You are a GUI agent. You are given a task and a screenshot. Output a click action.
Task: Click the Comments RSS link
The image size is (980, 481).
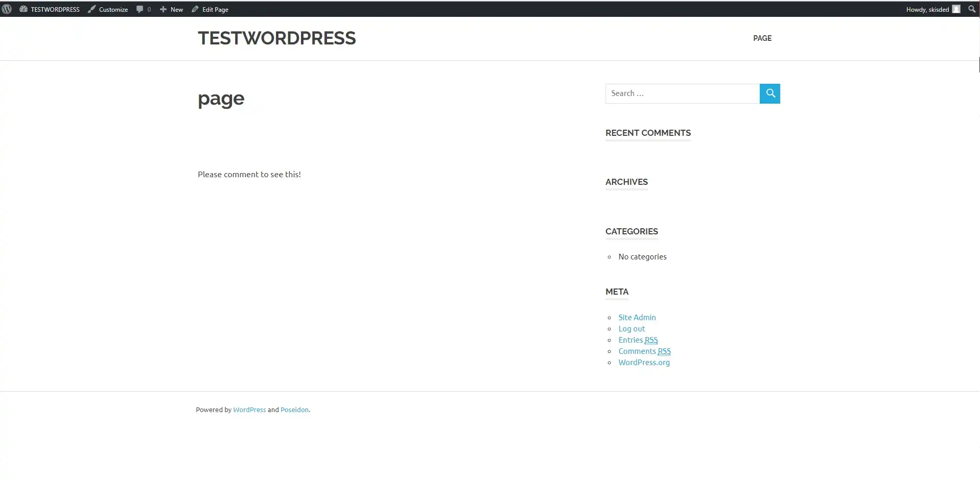click(x=644, y=351)
